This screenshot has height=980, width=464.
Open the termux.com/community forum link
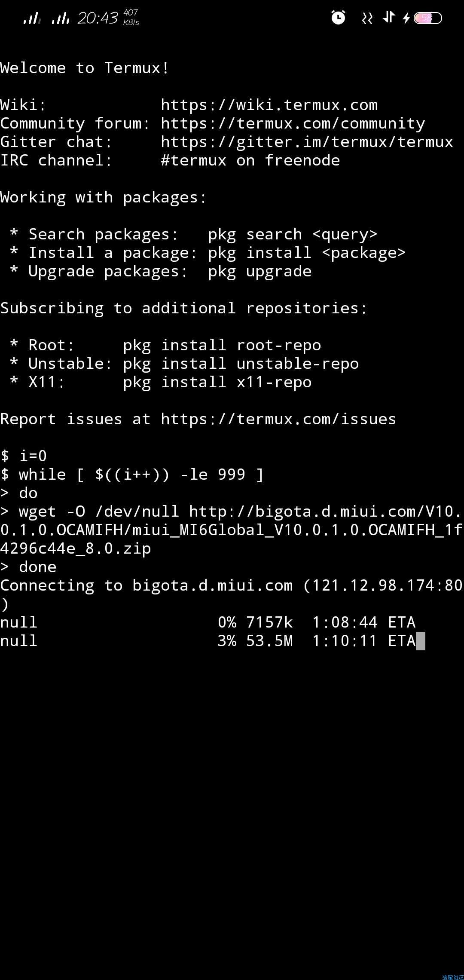(x=293, y=123)
